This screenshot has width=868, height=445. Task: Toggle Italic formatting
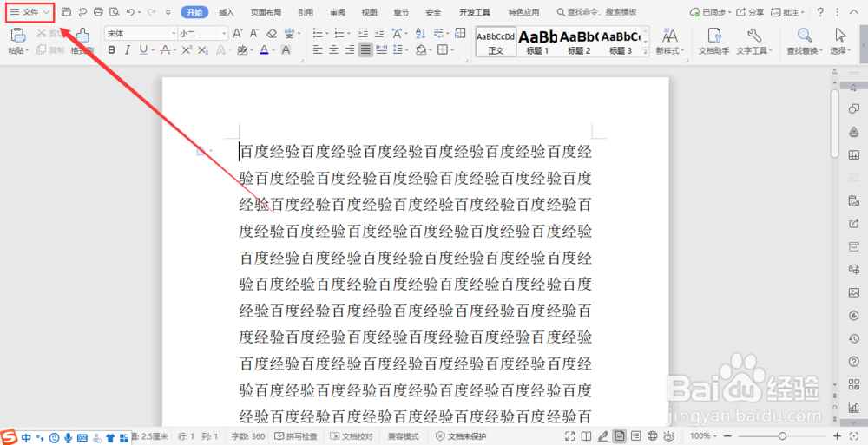click(x=128, y=49)
